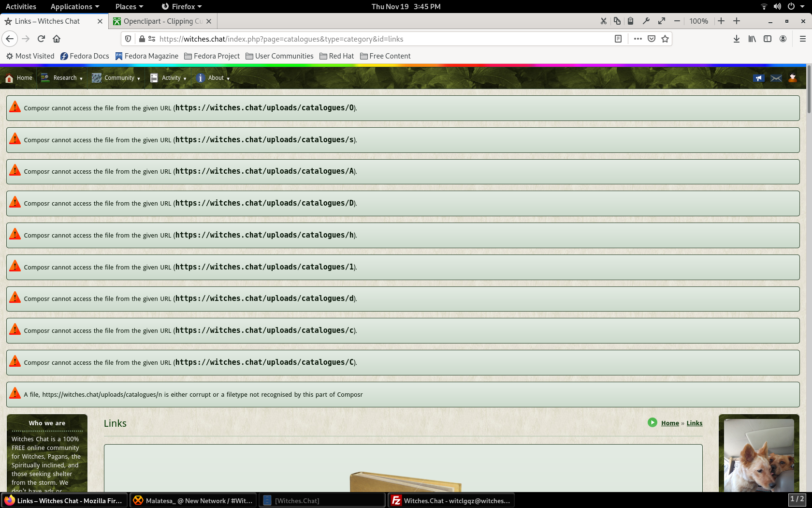Open the announcements megaphone icon
The image size is (812, 508).
[759, 77]
